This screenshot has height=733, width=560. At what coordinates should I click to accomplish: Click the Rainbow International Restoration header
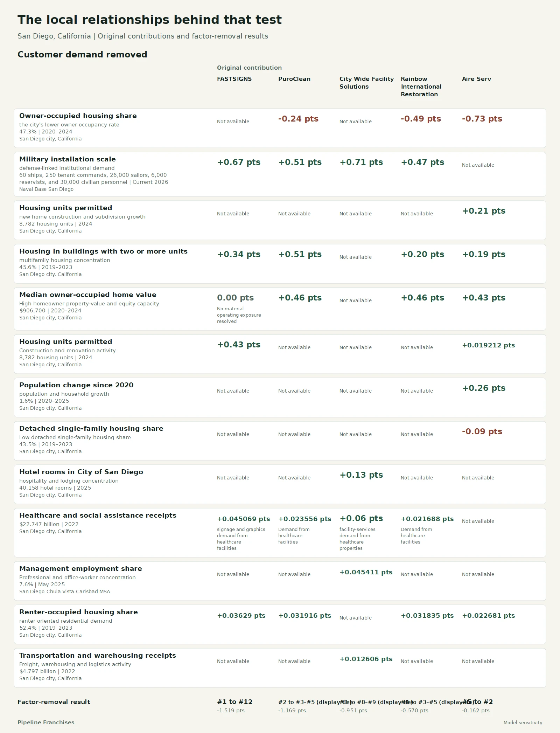421,87
